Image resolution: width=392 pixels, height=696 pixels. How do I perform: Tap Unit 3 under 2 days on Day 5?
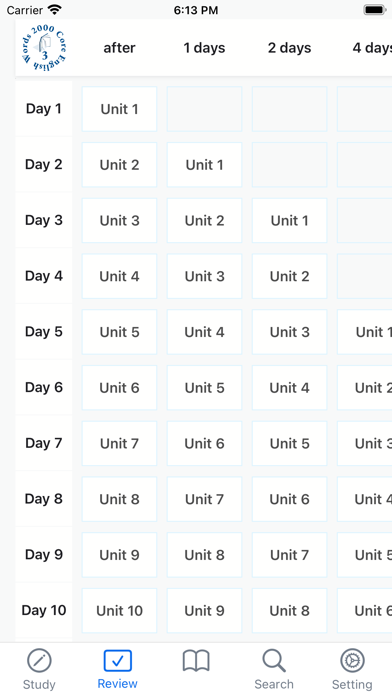click(289, 332)
